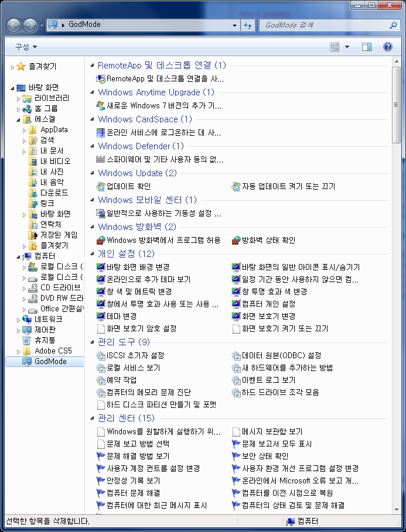Click the 하드 드라이브 조각 모음 icon
406x532 pixels.
tap(236, 392)
